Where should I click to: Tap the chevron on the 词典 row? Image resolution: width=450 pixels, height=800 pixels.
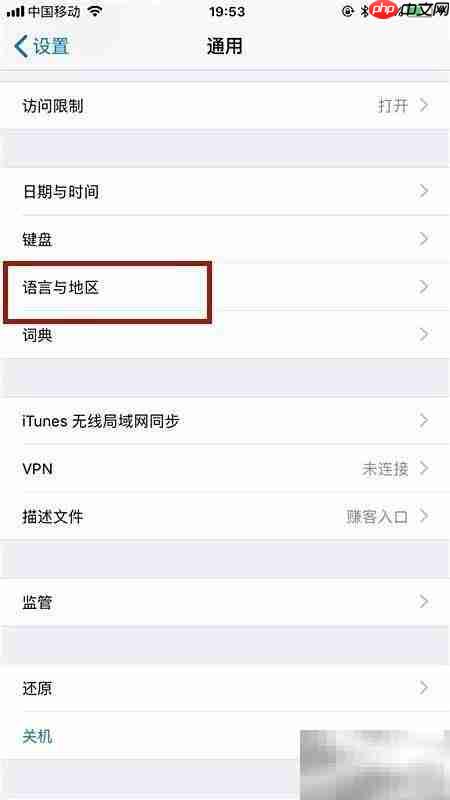tap(423, 335)
